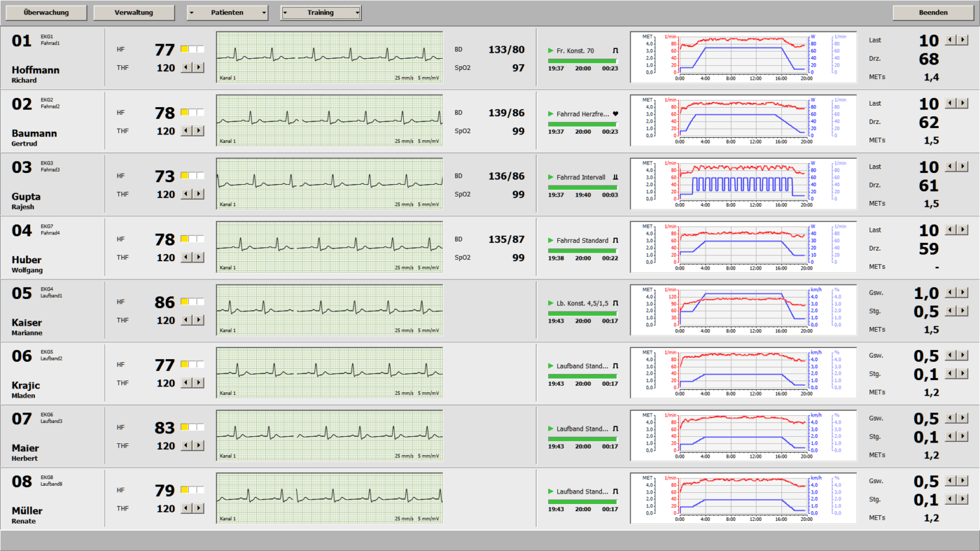Image resolution: width=980 pixels, height=551 pixels.
Task: Click the yellow HF status box for patient 04 Huber
Action: (x=185, y=239)
